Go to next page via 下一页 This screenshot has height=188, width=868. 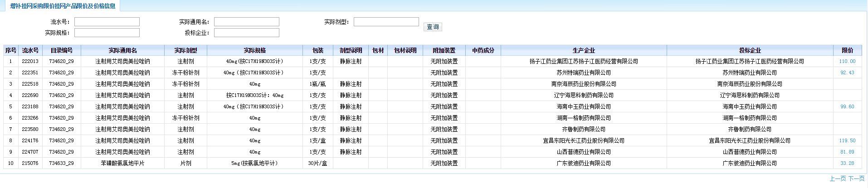pos(857,178)
